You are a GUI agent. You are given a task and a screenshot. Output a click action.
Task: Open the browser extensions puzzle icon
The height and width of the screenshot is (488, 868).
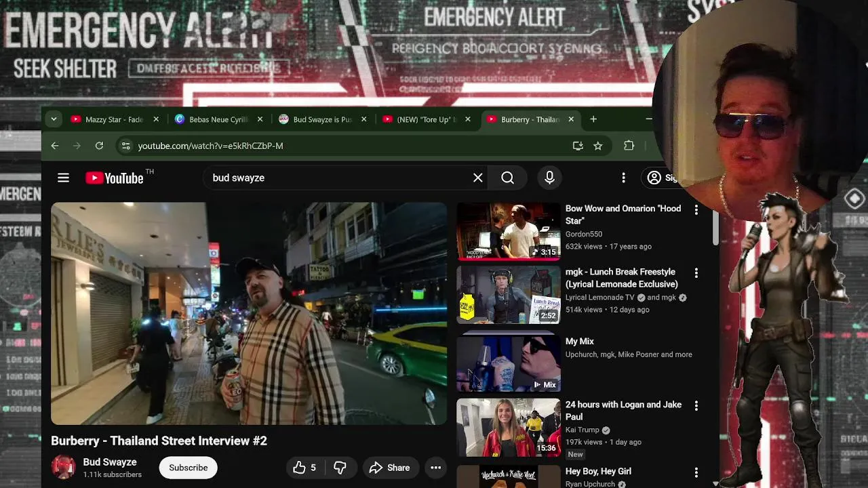point(629,146)
